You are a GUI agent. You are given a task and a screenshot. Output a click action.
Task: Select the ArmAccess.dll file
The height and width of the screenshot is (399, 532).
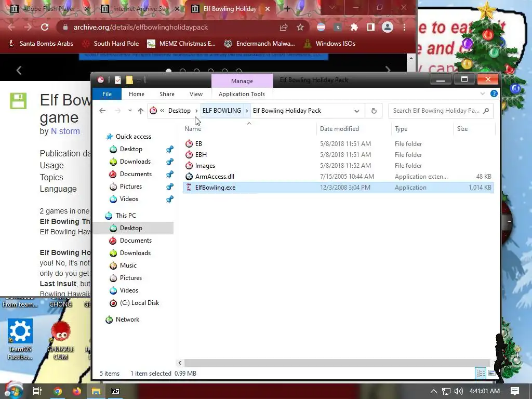pos(338,177)
